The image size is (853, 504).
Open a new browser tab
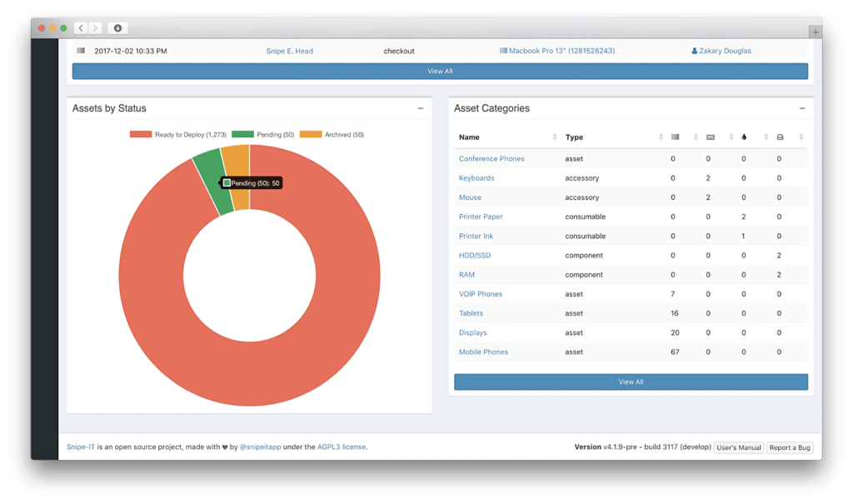pyautogui.click(x=815, y=30)
